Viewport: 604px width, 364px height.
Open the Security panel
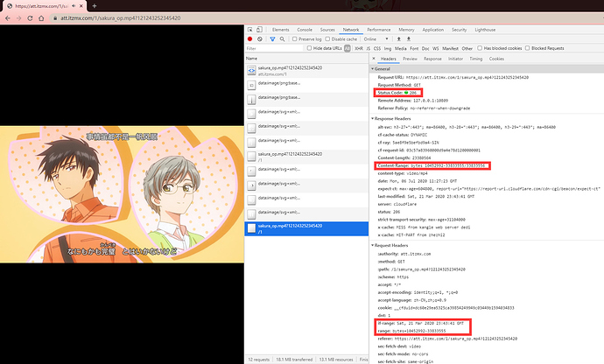459,30
